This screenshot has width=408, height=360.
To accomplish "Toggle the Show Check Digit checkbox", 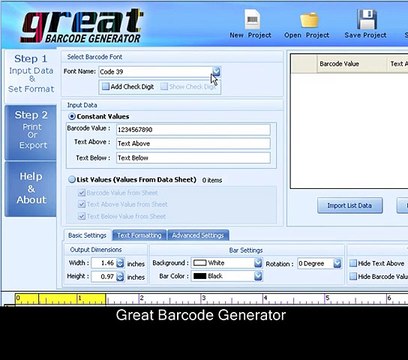I will coord(164,87).
